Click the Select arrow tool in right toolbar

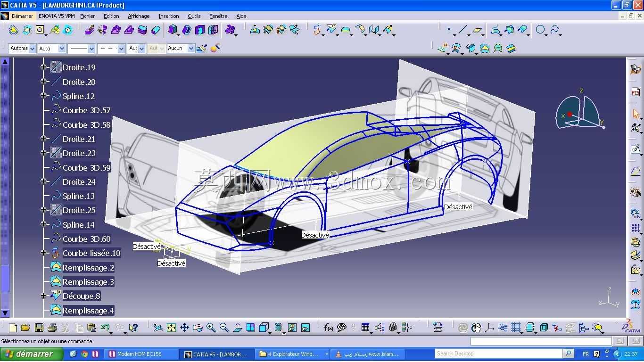pyautogui.click(x=636, y=114)
